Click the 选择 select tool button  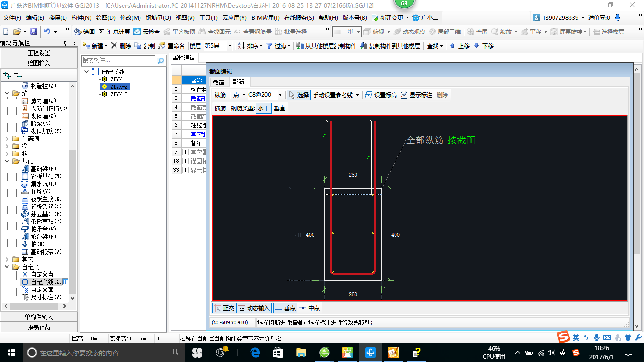pyautogui.click(x=298, y=95)
